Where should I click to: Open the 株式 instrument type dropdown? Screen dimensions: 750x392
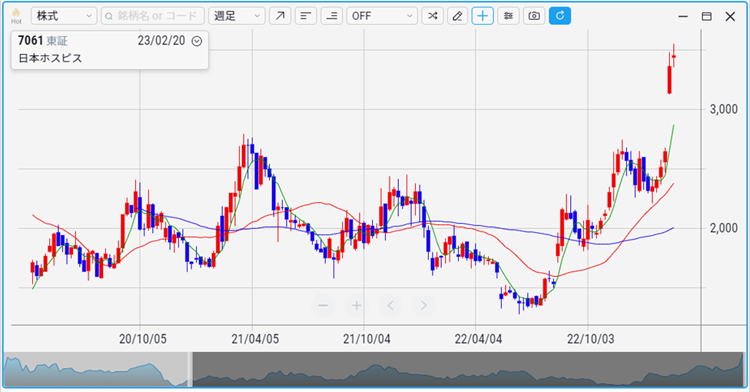pyautogui.click(x=64, y=16)
